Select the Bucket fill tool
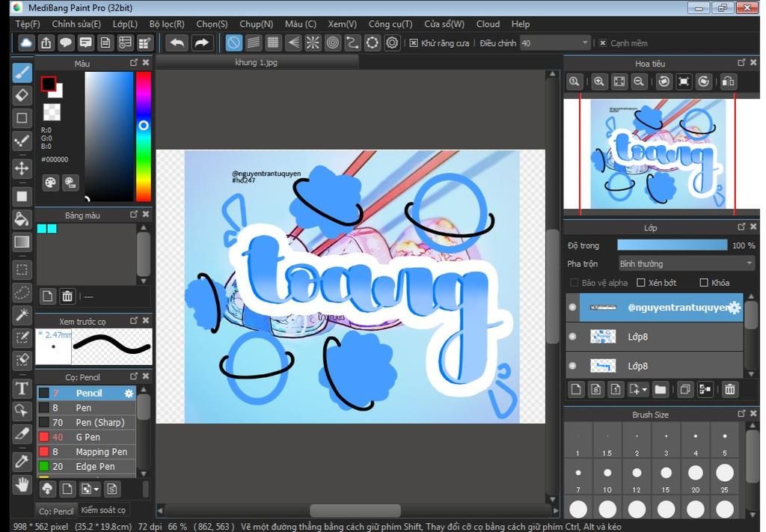This screenshot has width=766, height=532. (x=22, y=218)
